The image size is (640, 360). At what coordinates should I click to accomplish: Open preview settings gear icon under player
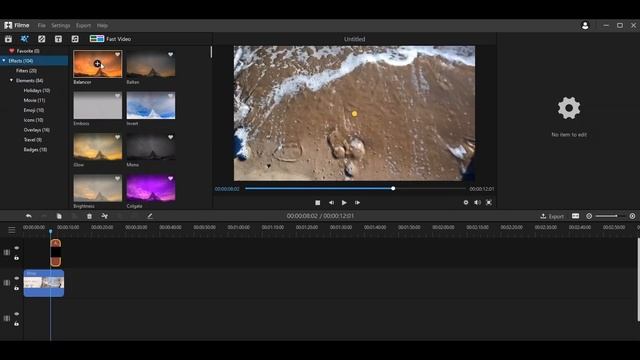tap(466, 202)
